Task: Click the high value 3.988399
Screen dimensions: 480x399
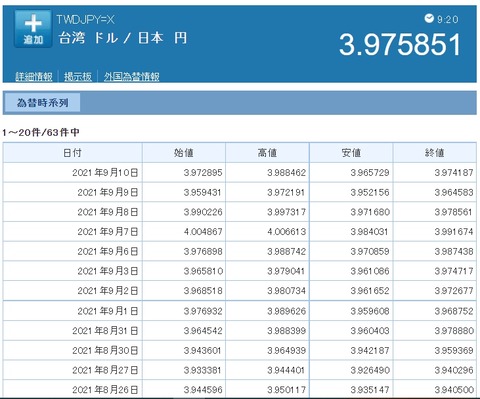Action: tap(286, 331)
